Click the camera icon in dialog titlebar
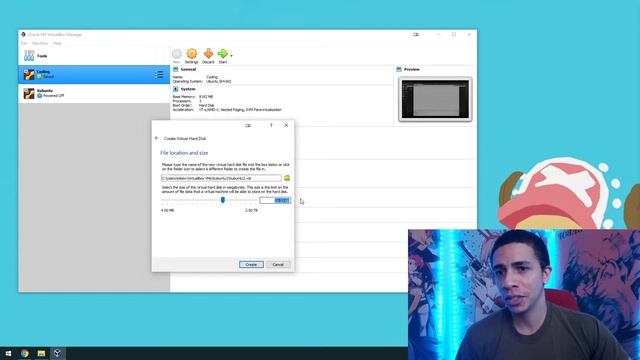640x360 pixels. click(248, 125)
